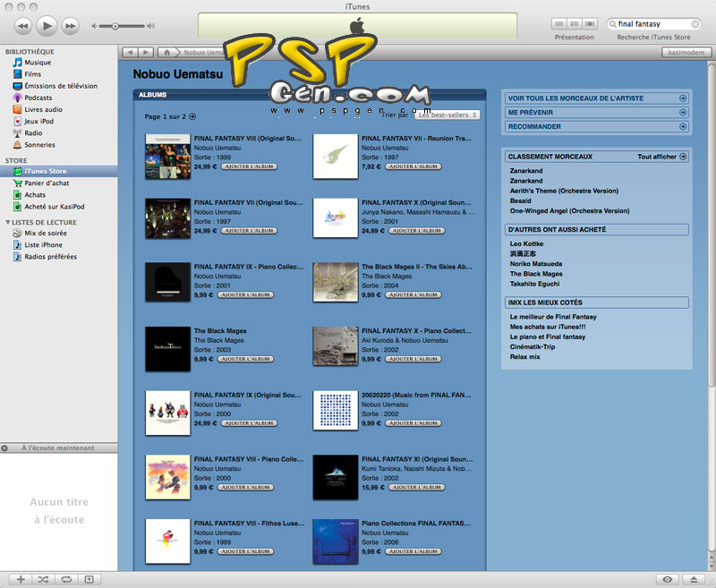Go to store home via house icon

(166, 53)
